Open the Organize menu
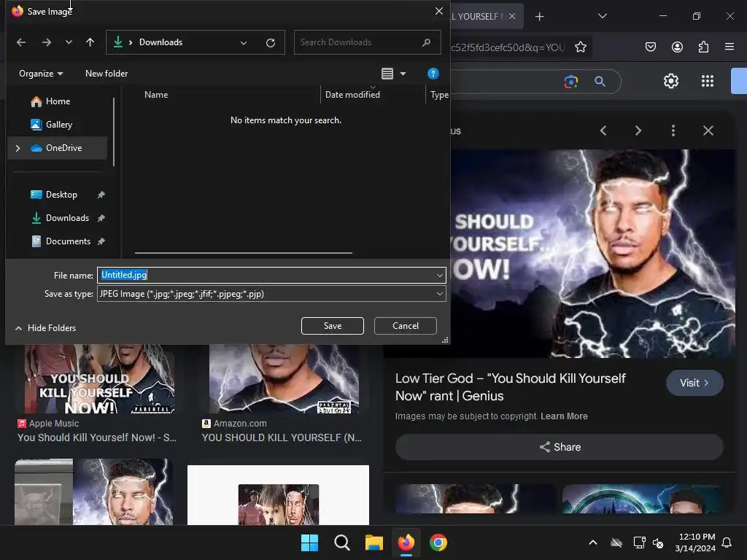Viewport: 747px width, 560px height. pyautogui.click(x=41, y=74)
